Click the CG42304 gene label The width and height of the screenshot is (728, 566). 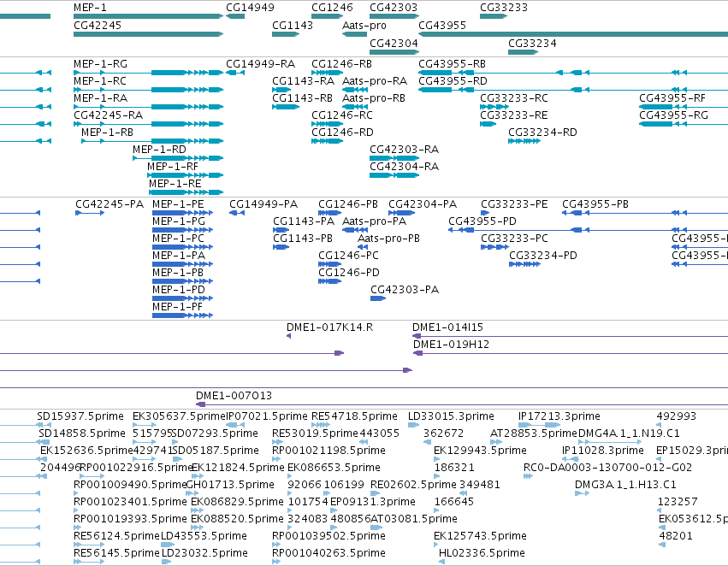[394, 43]
